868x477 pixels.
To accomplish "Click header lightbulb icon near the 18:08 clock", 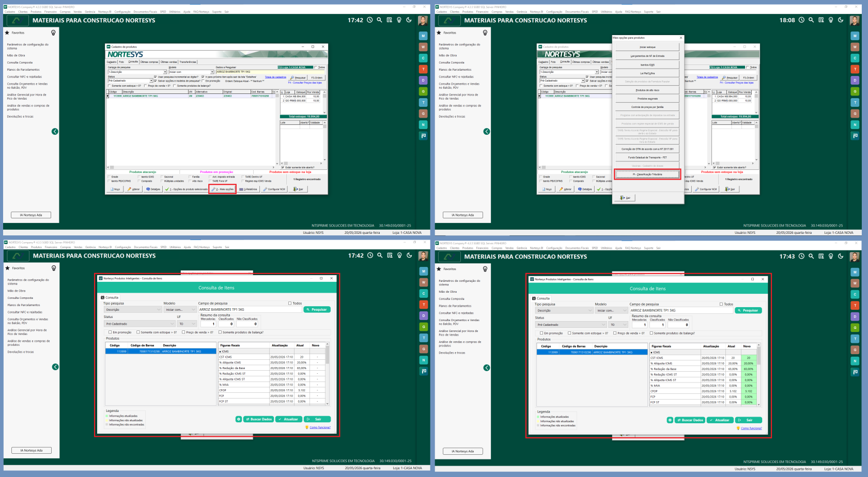I will pyautogui.click(x=831, y=20).
